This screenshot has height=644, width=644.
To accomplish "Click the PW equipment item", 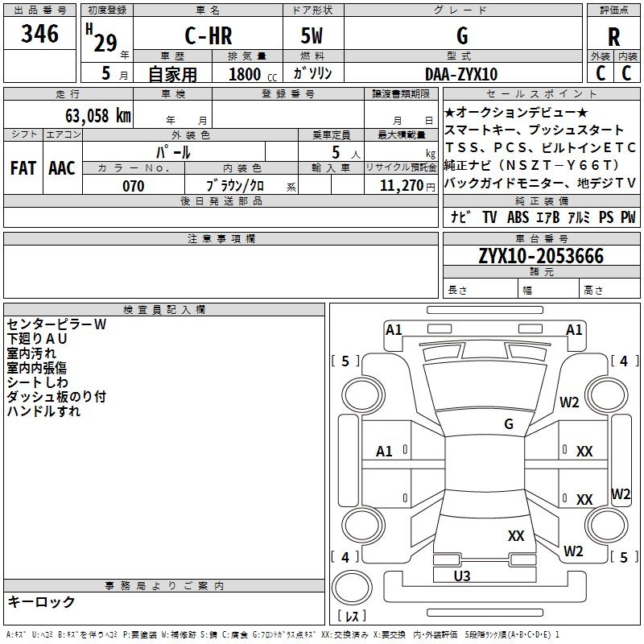I will click(x=628, y=217).
